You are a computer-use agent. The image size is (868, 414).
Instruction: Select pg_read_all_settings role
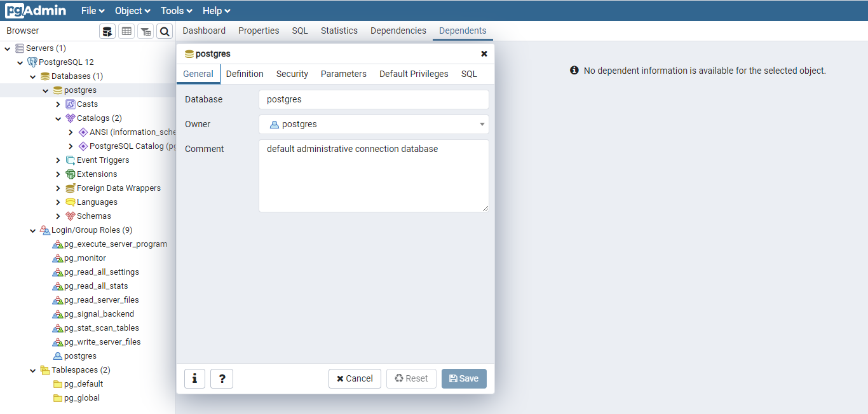coord(102,272)
